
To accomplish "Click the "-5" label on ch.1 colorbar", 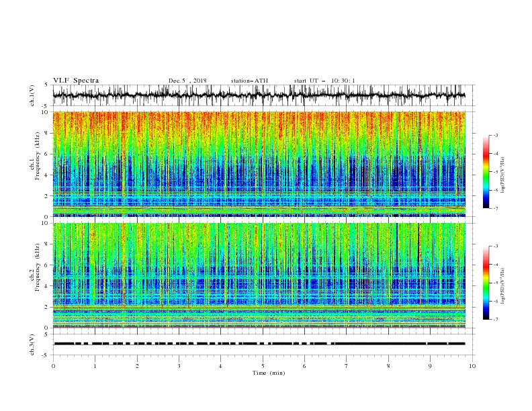I will click(495, 172).
